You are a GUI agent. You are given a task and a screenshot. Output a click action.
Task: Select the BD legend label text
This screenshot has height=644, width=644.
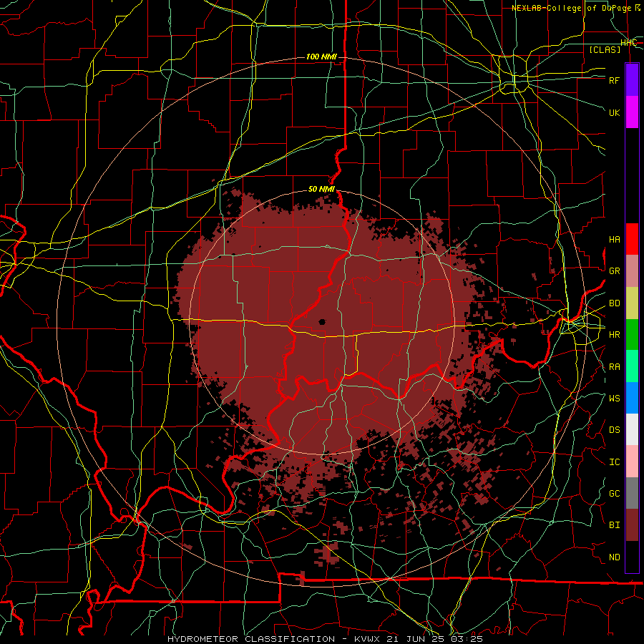[x=614, y=303]
